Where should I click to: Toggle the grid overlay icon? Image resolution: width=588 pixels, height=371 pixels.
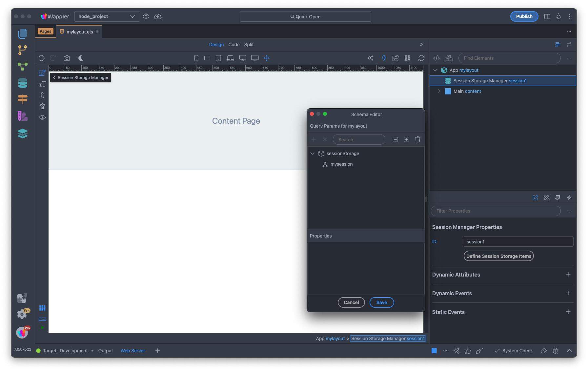point(42,308)
